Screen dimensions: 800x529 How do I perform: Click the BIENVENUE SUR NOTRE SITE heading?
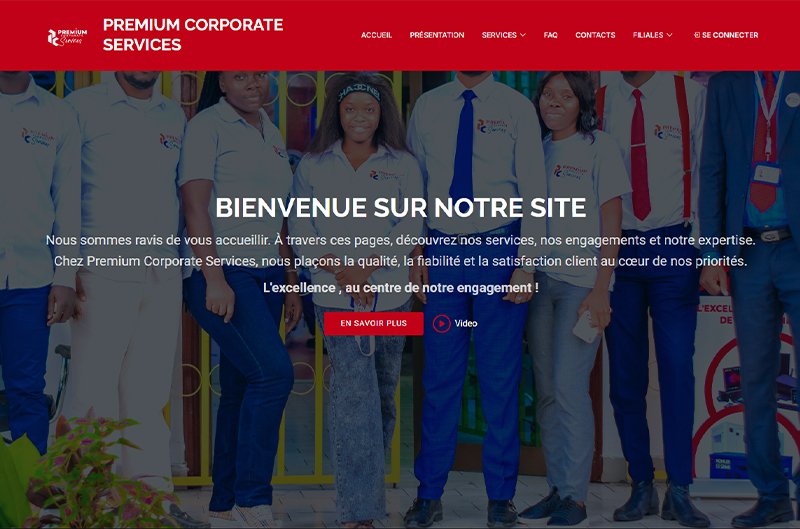click(401, 208)
